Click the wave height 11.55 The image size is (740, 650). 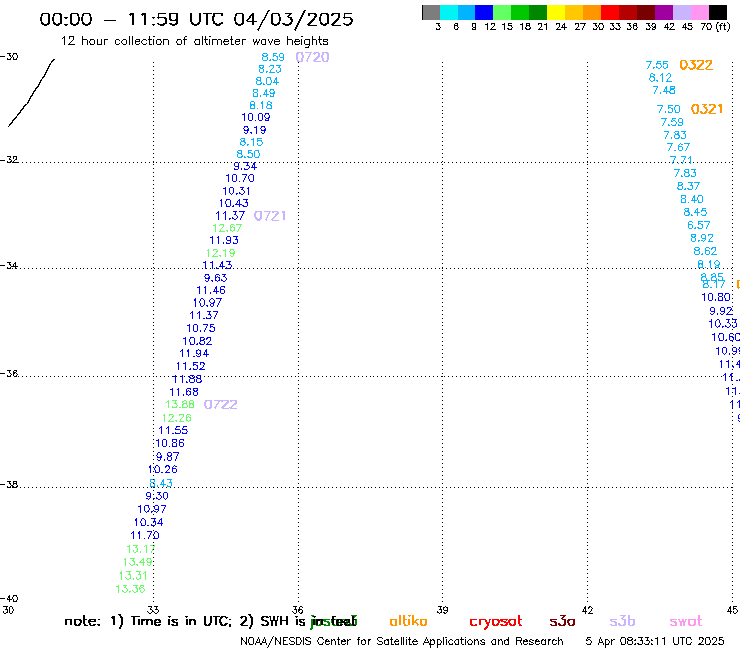coord(173,431)
